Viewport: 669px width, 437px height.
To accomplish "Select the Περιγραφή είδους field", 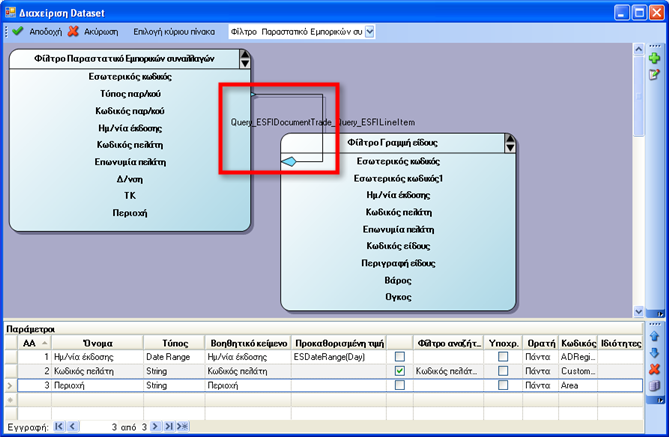I will pos(398,263).
